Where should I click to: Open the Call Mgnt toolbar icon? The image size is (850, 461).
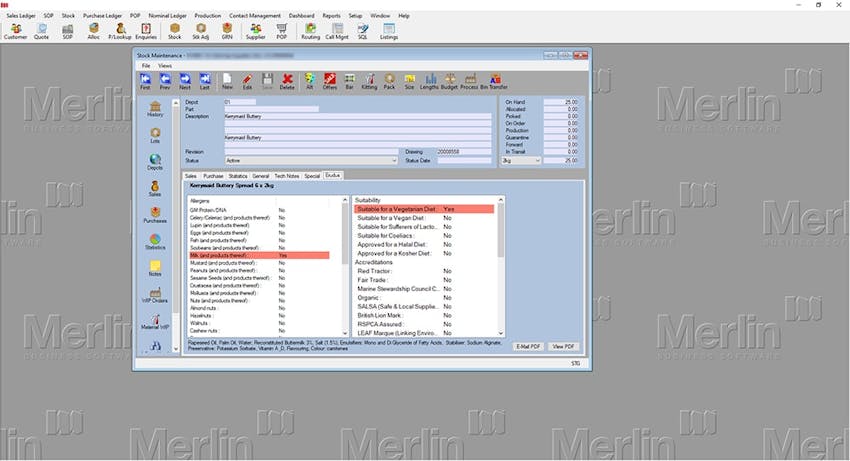point(337,31)
